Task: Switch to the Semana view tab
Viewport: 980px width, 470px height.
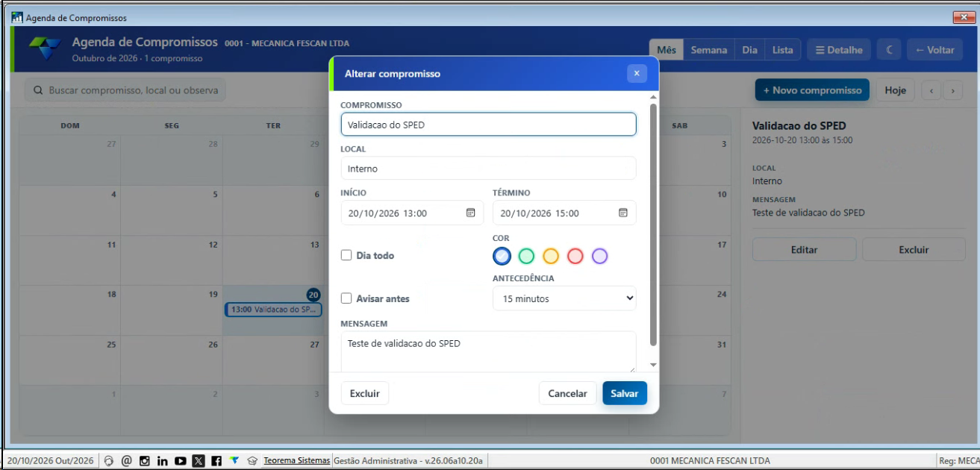Action: pos(709,50)
